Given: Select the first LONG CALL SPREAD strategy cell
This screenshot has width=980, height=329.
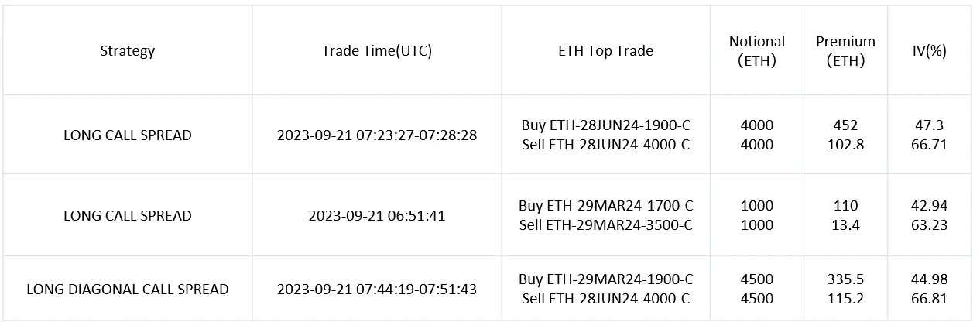Looking at the screenshot, I should 127,135.
